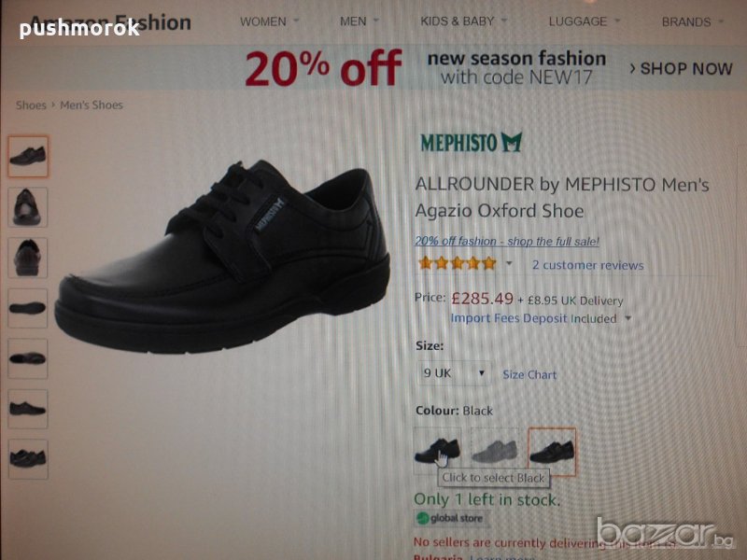Select the shoe sole thumbnail
747x560 pixels.
(x=28, y=308)
